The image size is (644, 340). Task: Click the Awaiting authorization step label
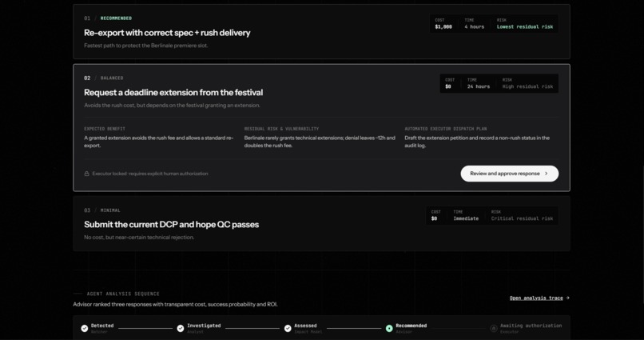(531, 326)
